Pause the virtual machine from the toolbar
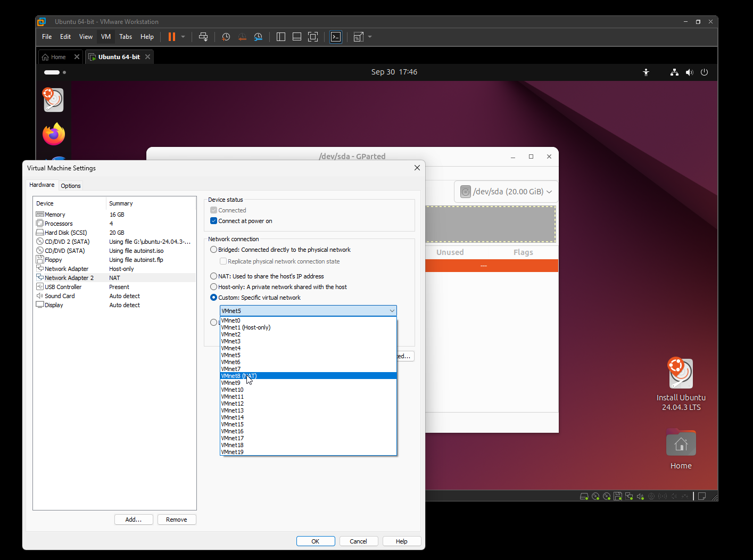 (x=172, y=37)
